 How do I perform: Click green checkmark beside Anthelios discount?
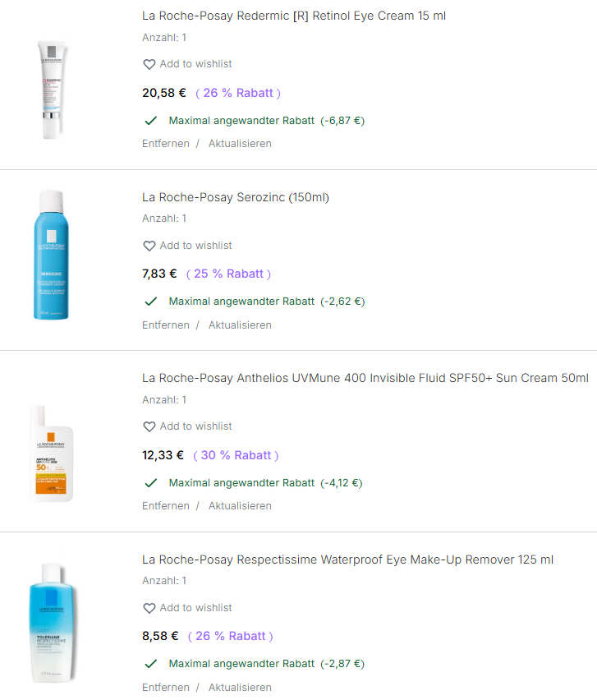tap(151, 482)
